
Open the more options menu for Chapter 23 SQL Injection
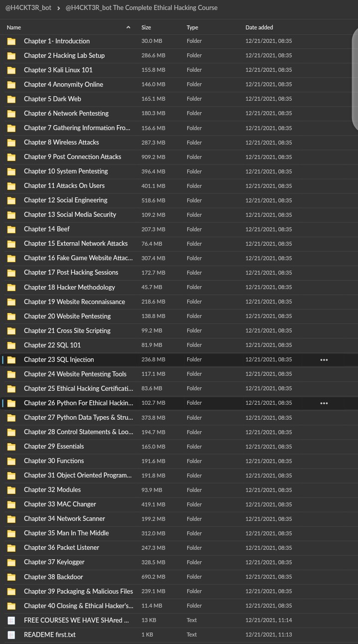point(324,359)
